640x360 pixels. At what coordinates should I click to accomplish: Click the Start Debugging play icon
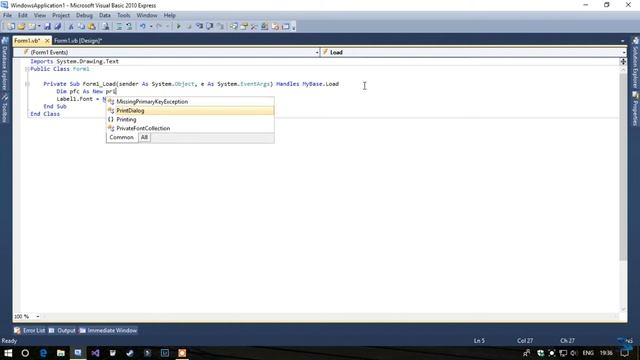point(178,27)
